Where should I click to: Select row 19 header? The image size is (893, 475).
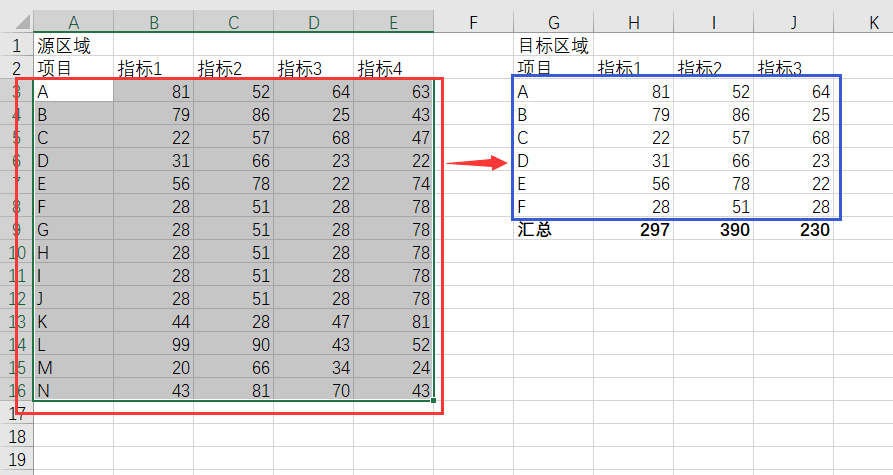(x=17, y=459)
